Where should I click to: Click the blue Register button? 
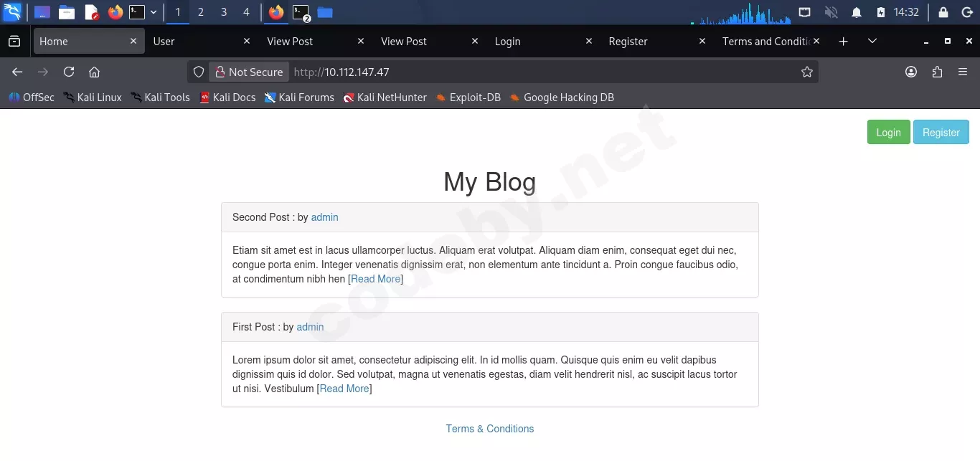click(941, 132)
